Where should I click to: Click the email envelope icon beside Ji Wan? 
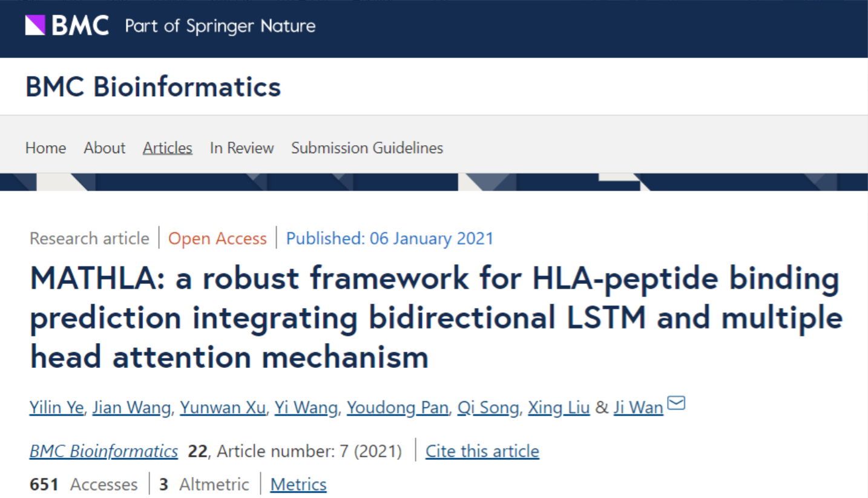point(676,403)
